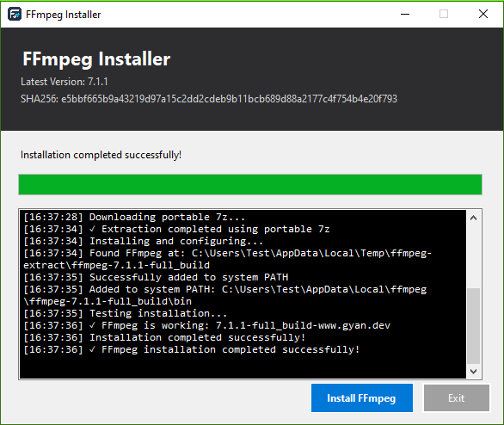Click the 'Added to system PATH:' log line
Image resolution: width=504 pixels, height=425 pixels.
[225, 295]
